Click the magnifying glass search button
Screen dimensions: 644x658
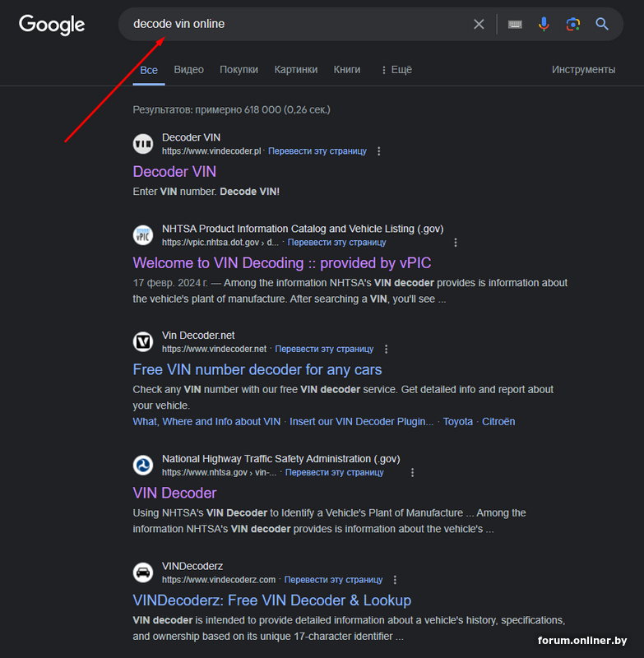(602, 24)
